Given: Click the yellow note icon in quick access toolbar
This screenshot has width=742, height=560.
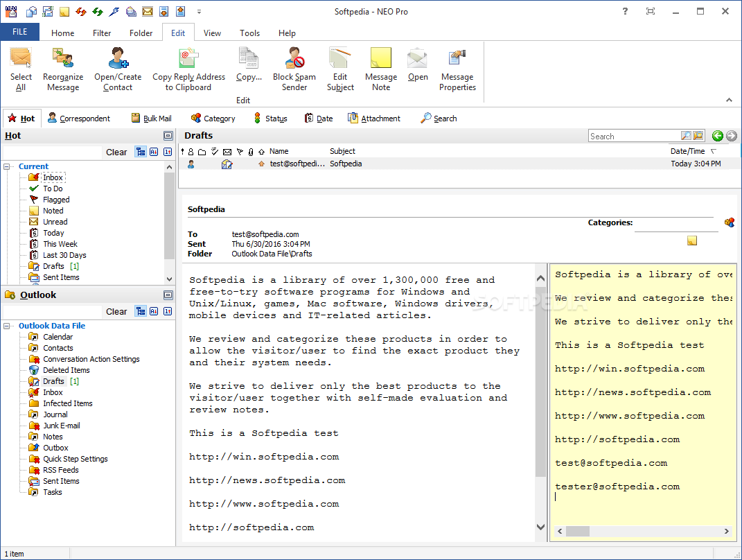Looking at the screenshot, I should pos(64,11).
